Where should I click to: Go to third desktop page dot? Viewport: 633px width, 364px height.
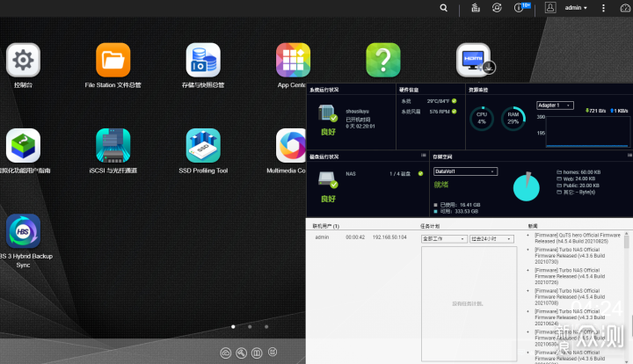pos(266,327)
